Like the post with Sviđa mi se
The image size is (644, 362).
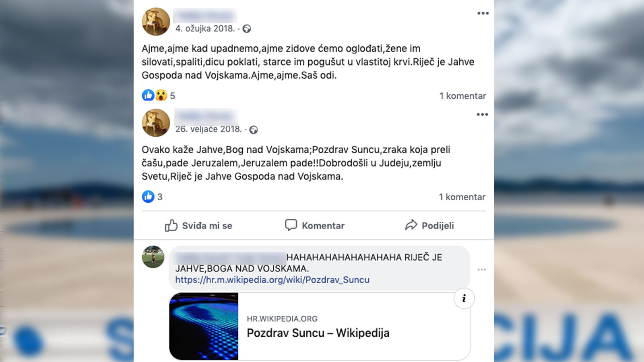pos(198,226)
